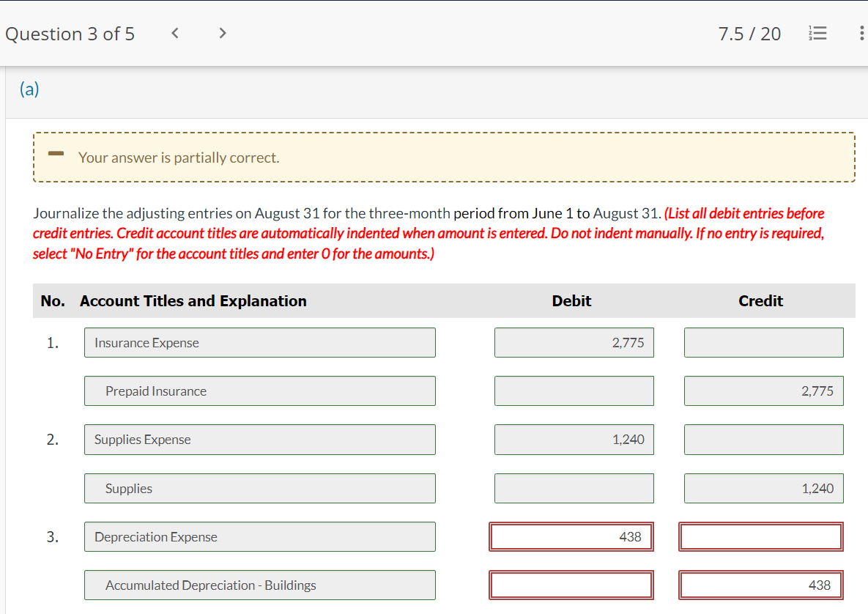Viewport: 868px width, 614px height.
Task: Advance to next question using right chevron
Action: (x=221, y=33)
